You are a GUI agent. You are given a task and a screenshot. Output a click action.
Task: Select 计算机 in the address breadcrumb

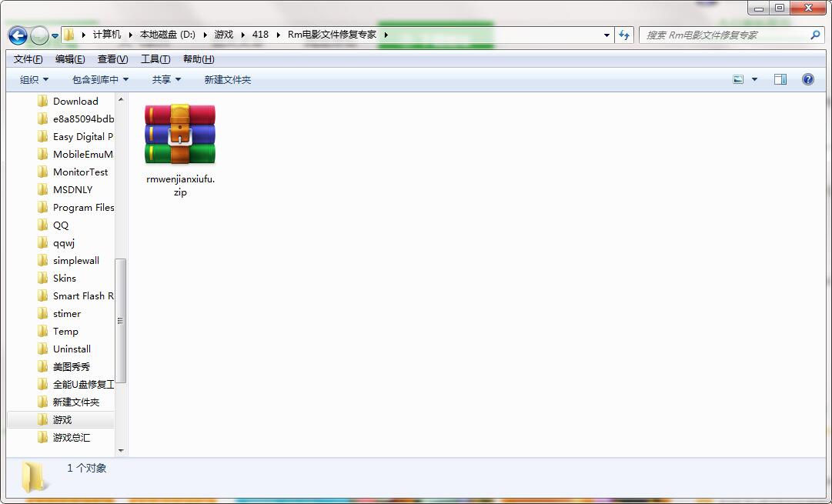click(x=107, y=35)
